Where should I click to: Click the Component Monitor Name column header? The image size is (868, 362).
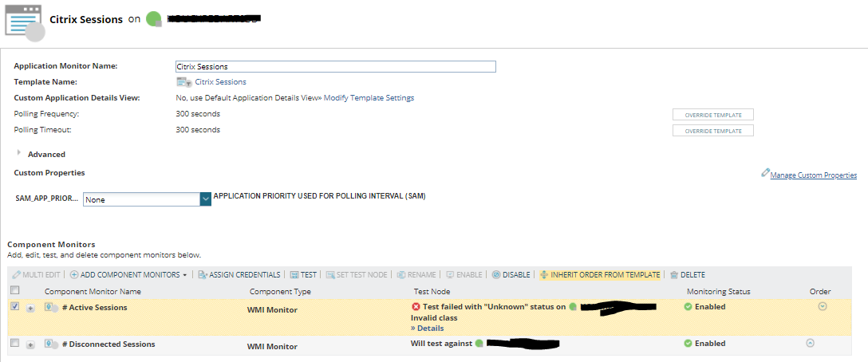93,292
